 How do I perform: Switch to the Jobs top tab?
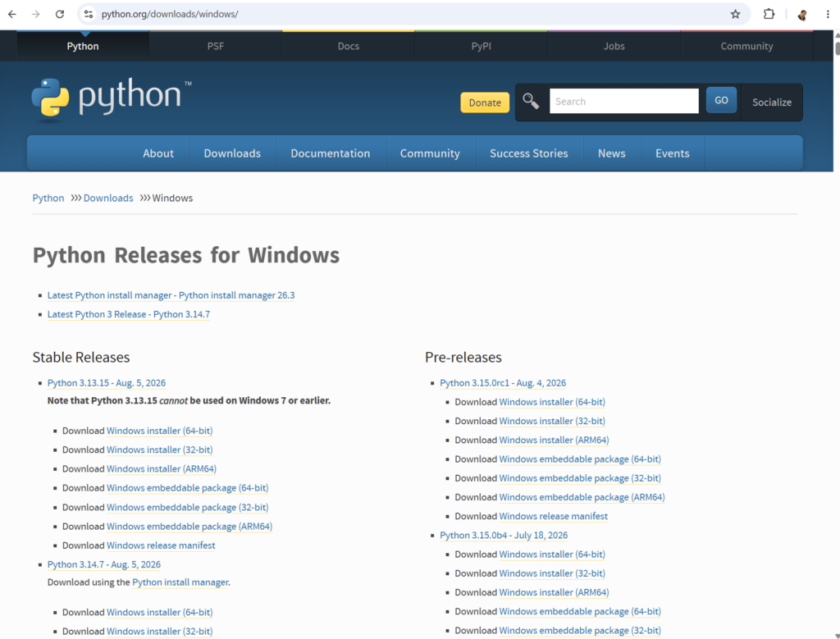pyautogui.click(x=614, y=46)
